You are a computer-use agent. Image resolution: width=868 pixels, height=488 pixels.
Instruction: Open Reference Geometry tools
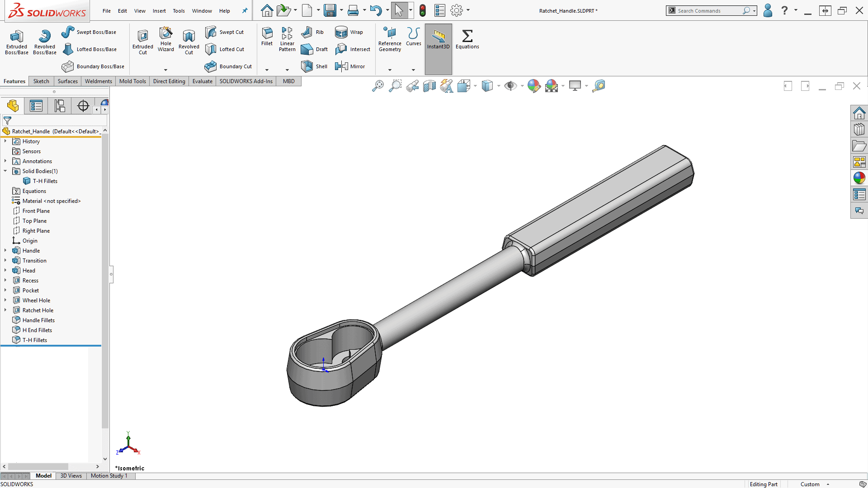pos(390,39)
